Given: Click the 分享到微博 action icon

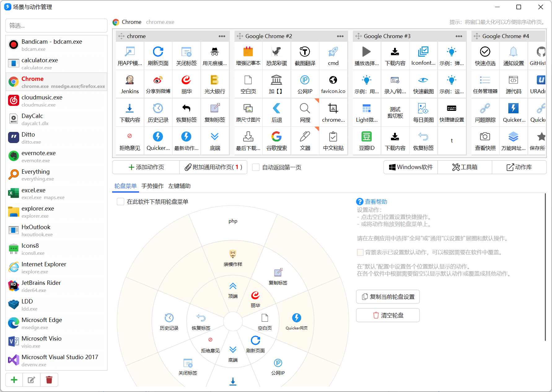Looking at the screenshot, I should click(158, 84).
